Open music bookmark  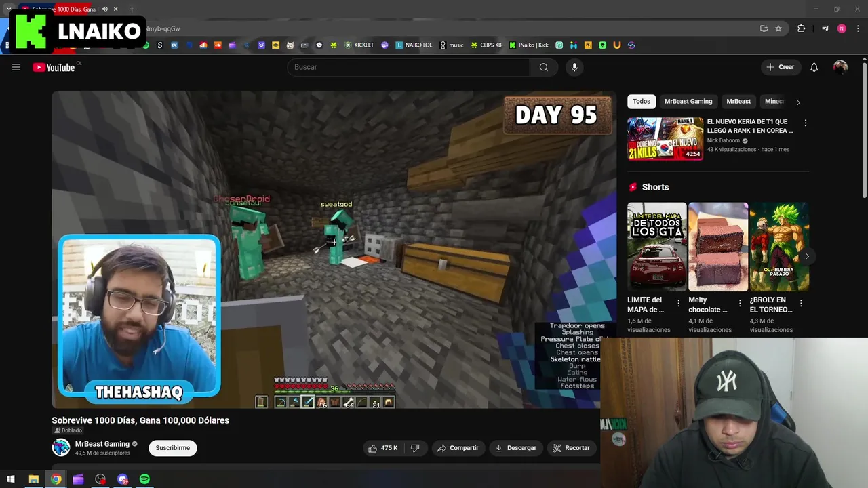click(452, 45)
